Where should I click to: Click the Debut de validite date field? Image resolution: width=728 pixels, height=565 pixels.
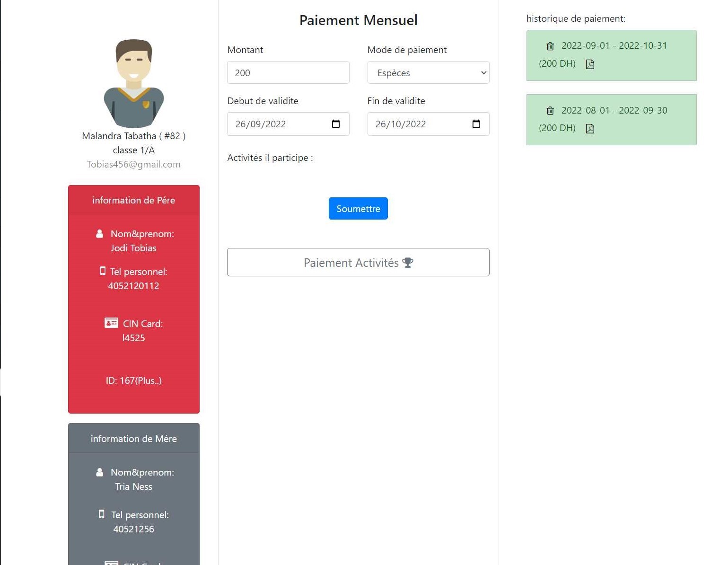(x=279, y=124)
